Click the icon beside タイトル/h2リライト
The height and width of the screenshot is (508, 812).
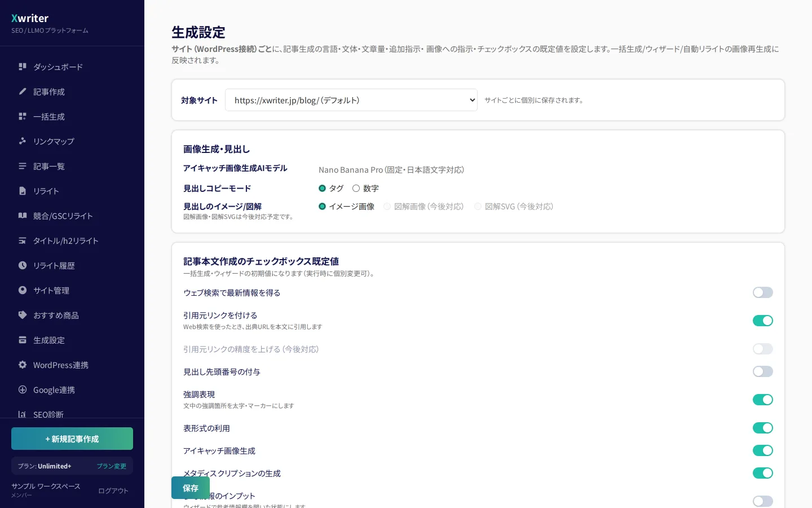(23, 240)
